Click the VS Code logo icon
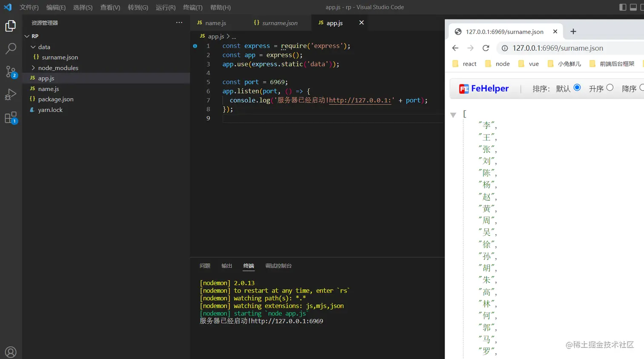644x359 pixels. (8, 7)
